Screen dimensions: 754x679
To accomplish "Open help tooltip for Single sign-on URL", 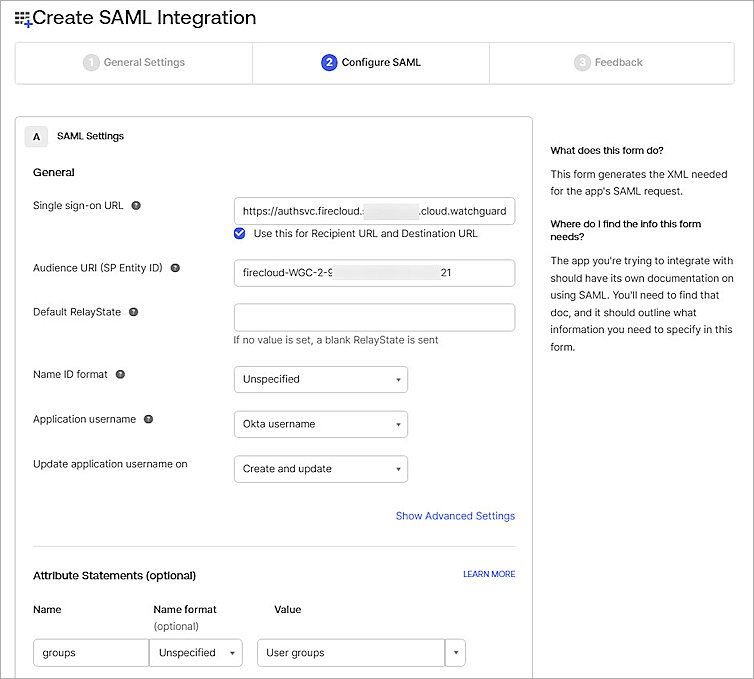I will [136, 206].
